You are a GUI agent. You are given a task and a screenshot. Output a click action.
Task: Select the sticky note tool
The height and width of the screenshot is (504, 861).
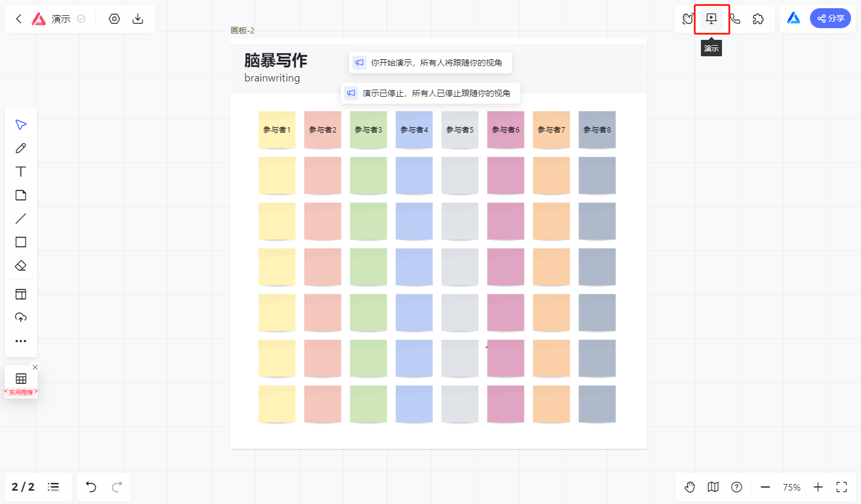pyautogui.click(x=21, y=195)
